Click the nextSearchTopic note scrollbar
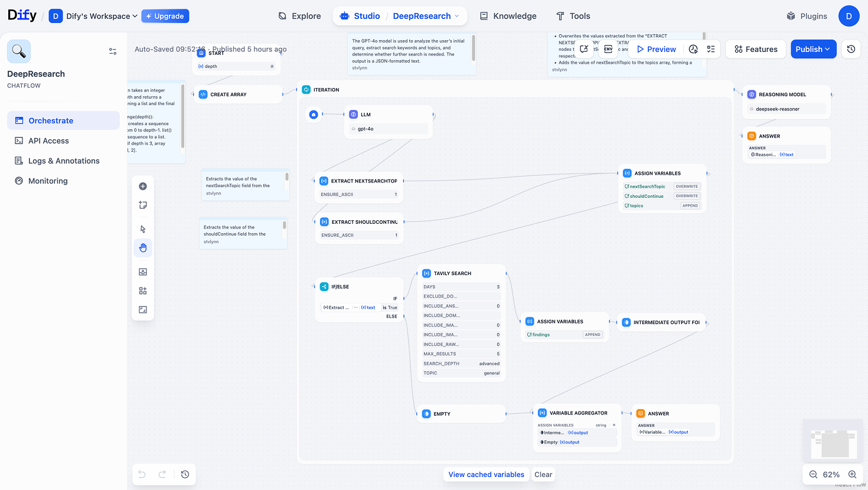Screen dimensions: 868x490 point(287,177)
